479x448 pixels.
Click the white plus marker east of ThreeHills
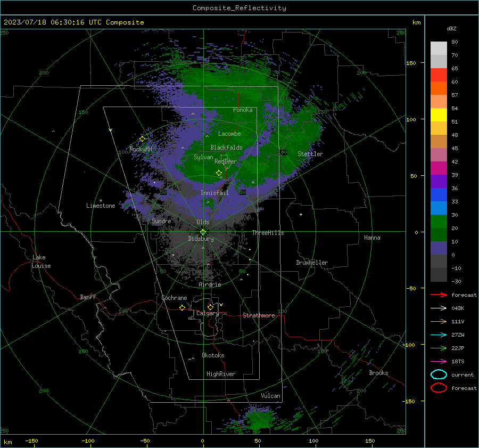[x=301, y=214]
